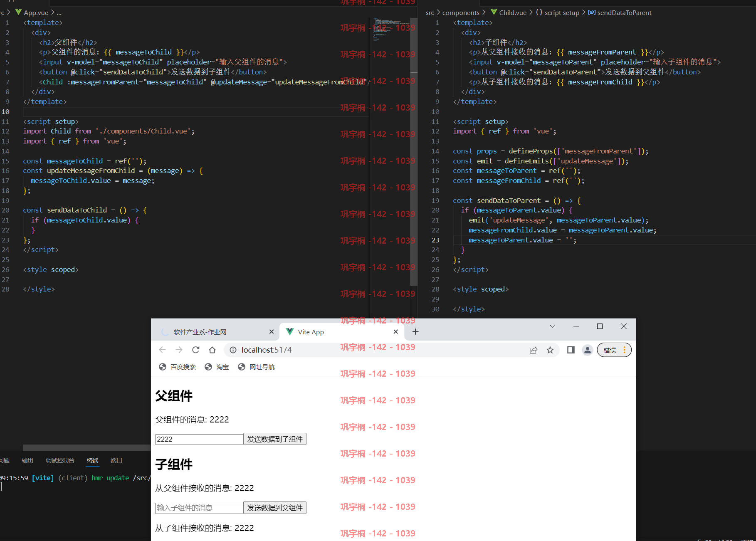This screenshot has height=541, width=756.
Task: Open the 淘宝 bookmark
Action: click(x=217, y=367)
